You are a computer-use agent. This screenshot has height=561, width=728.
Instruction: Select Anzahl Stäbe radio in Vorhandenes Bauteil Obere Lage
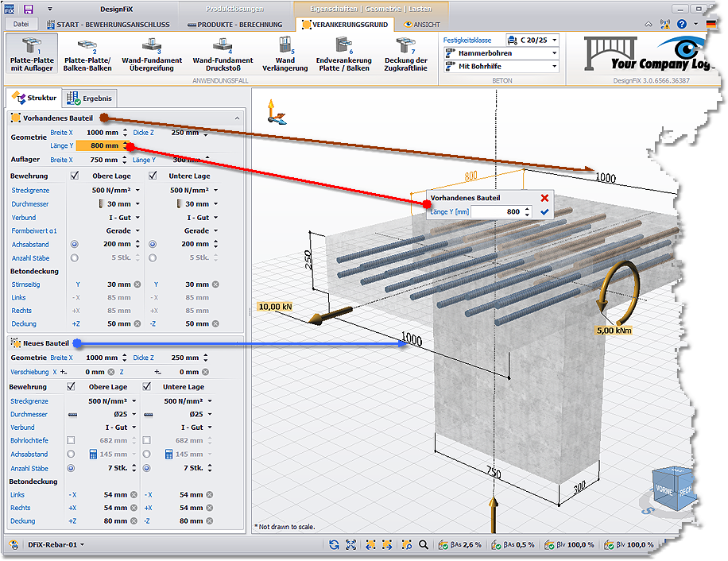(74, 257)
